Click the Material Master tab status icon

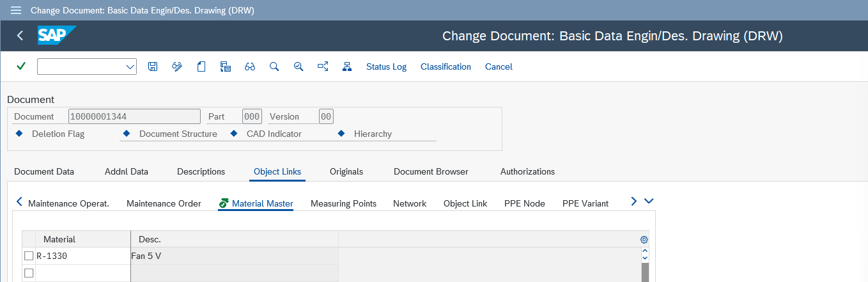[224, 203]
